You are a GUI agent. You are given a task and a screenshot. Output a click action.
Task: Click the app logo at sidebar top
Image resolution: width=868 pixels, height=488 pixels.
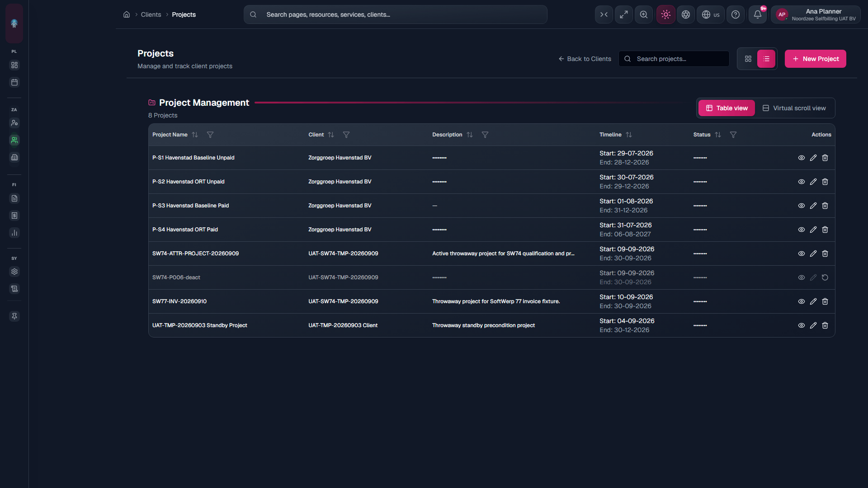click(x=14, y=23)
